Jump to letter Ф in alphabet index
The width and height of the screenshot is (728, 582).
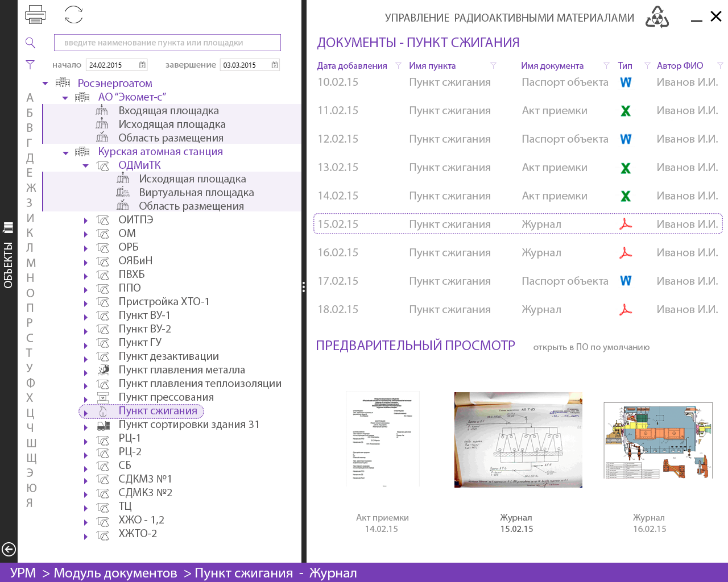30,383
